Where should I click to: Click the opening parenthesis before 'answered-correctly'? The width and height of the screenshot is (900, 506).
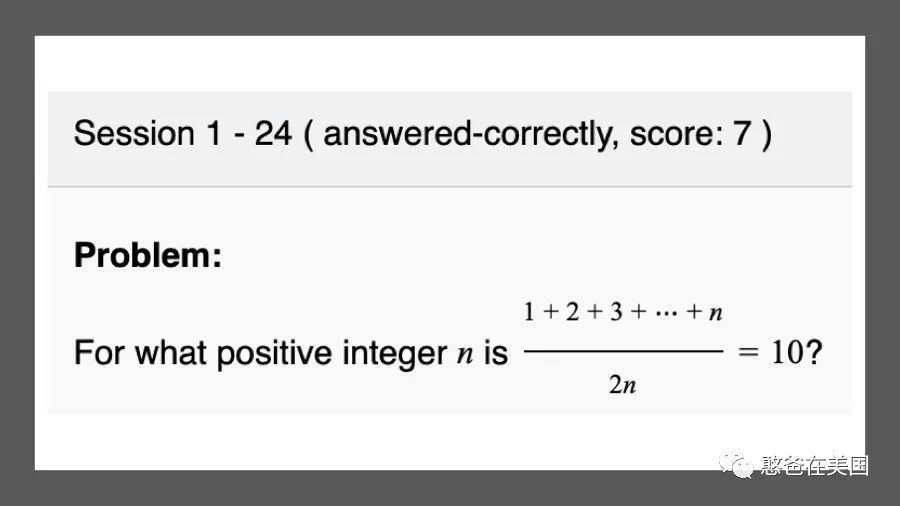click(x=308, y=135)
